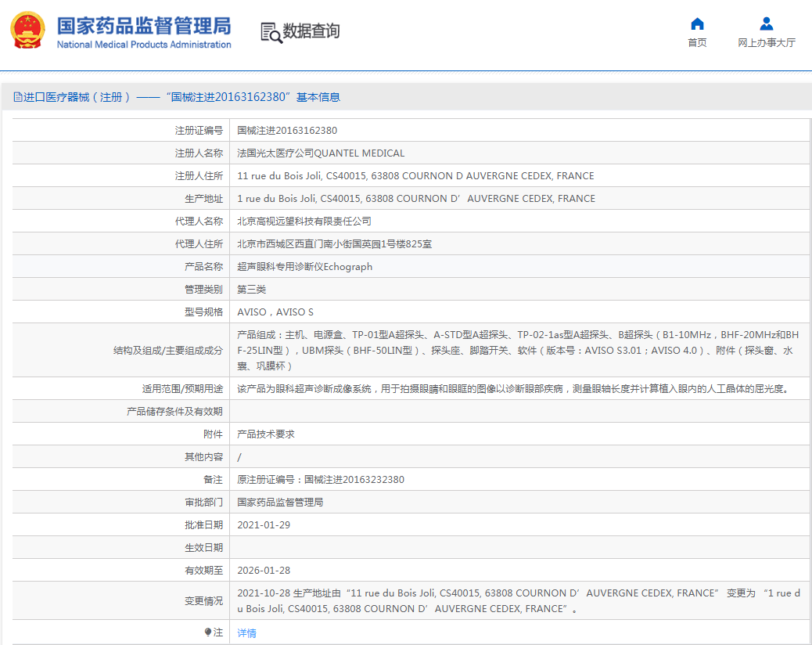
Task: Open the 首页 home icon
Action: 697,23
